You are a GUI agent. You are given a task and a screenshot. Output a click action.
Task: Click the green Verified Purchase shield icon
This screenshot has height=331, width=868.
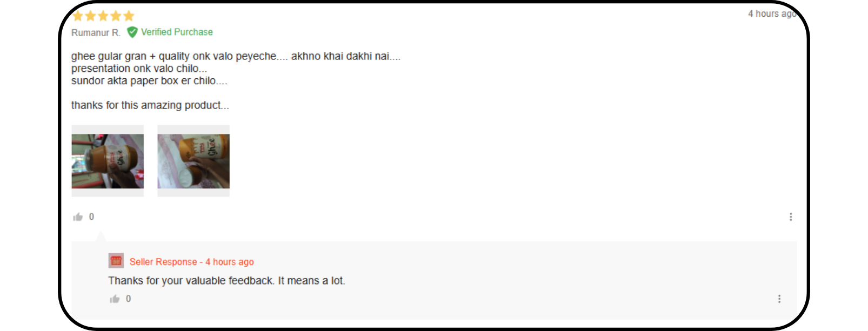[132, 32]
